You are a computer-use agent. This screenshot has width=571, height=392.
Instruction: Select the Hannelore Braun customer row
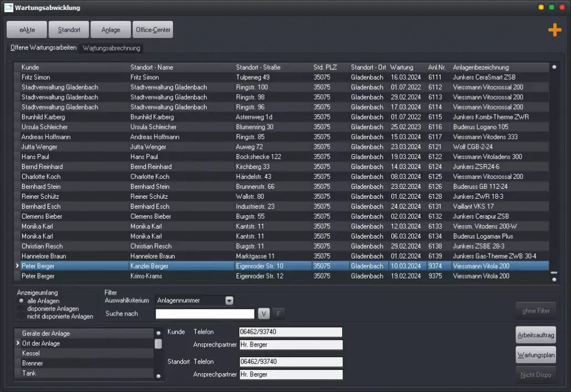pos(281,256)
